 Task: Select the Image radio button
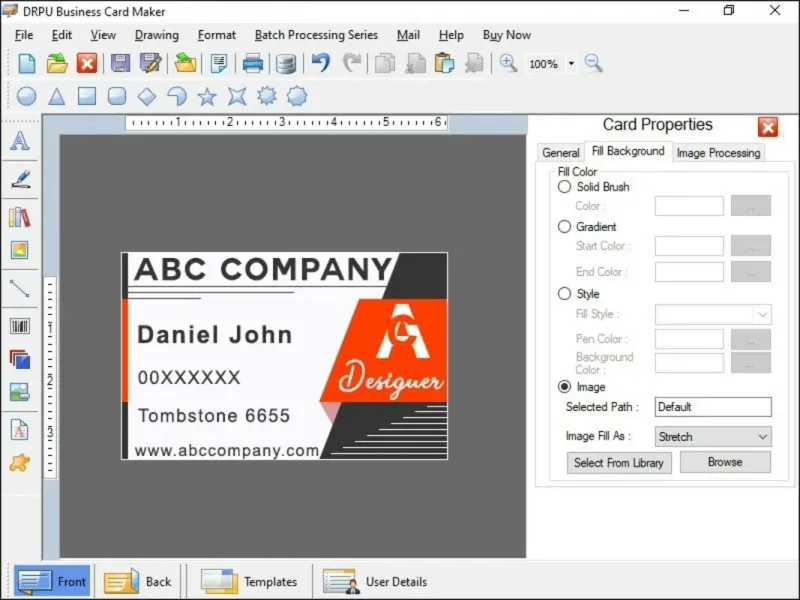click(564, 387)
